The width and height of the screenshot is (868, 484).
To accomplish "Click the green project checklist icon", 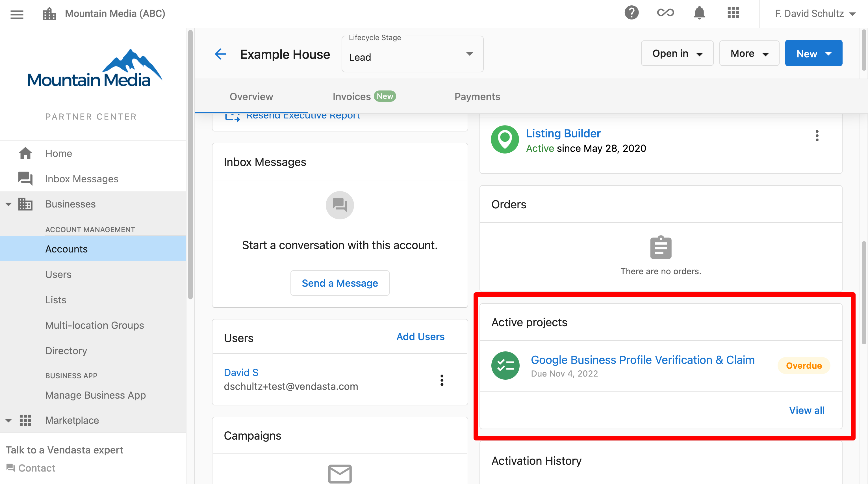I will point(505,366).
